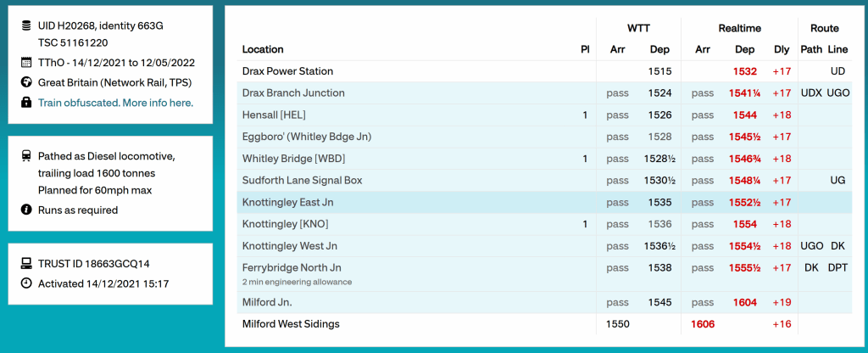Open Ferrybridge North Jn location
This screenshot has height=353, width=868.
292,267
